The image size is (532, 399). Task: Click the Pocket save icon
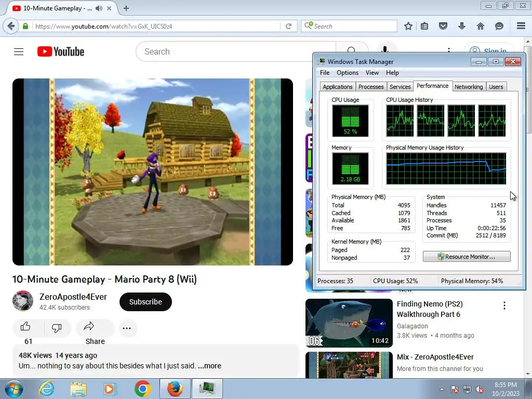point(443,26)
